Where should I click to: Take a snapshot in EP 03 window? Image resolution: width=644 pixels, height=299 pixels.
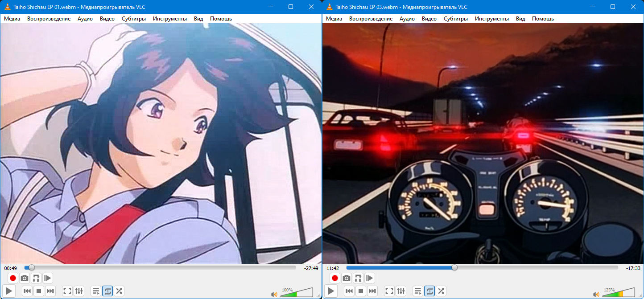(347, 278)
